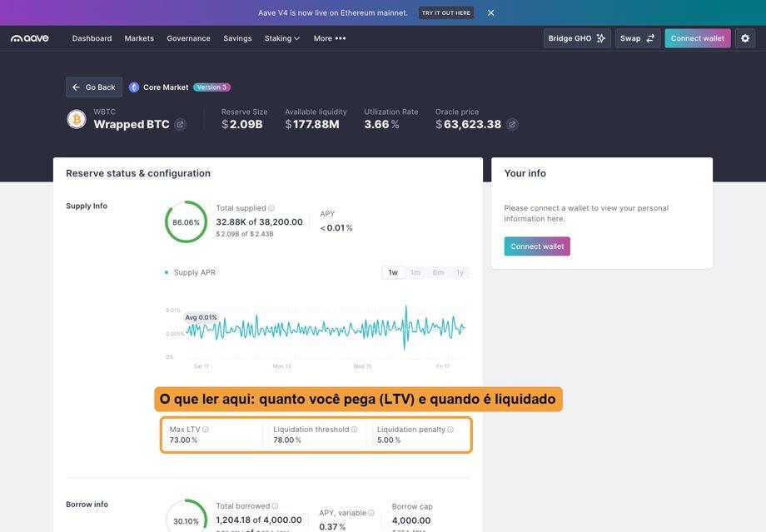Click the Aave logo

click(x=30, y=38)
